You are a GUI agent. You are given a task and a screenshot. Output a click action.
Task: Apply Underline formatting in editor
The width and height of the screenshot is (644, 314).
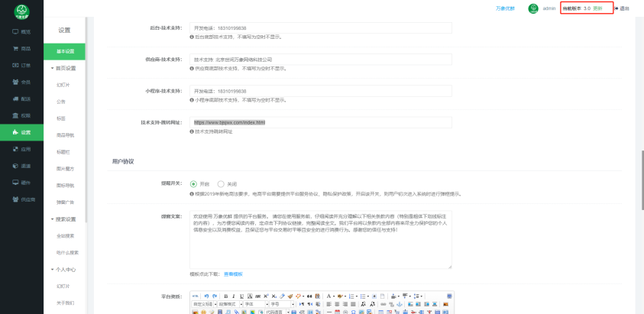tap(241, 296)
